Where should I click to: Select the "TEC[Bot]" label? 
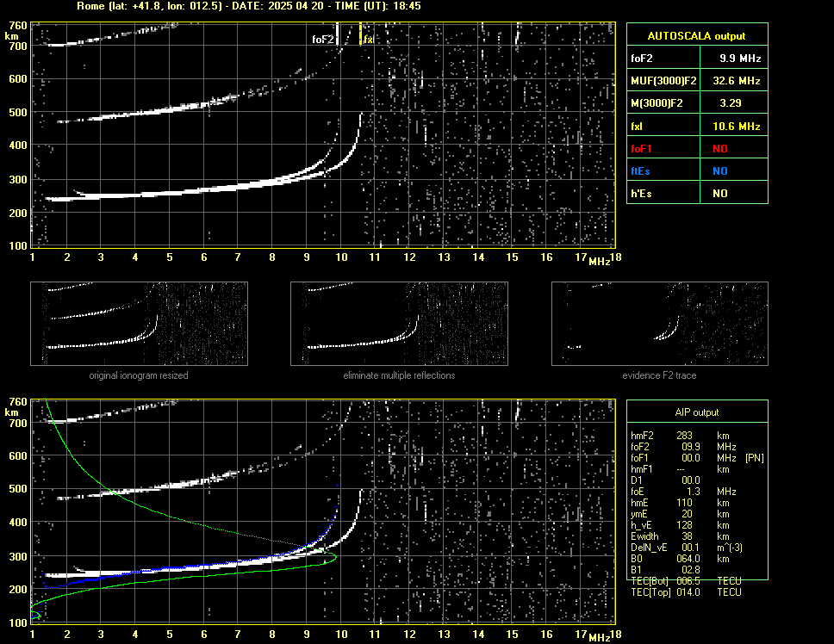click(650, 581)
